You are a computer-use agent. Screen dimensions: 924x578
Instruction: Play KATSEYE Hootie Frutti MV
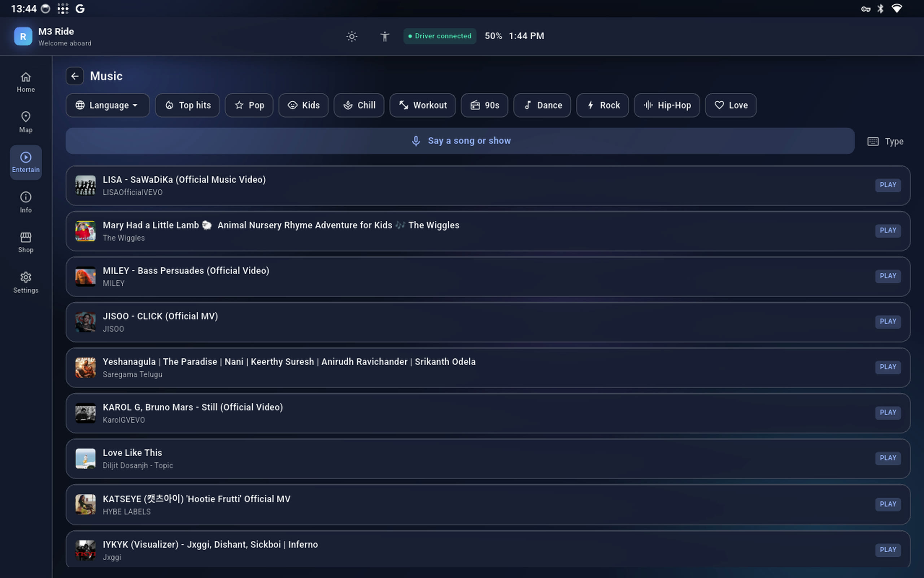pyautogui.click(x=888, y=504)
